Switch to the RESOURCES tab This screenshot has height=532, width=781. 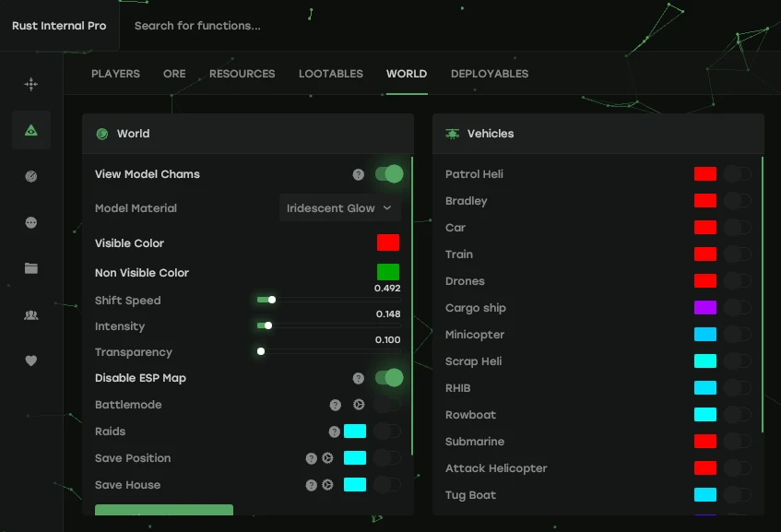coord(243,74)
